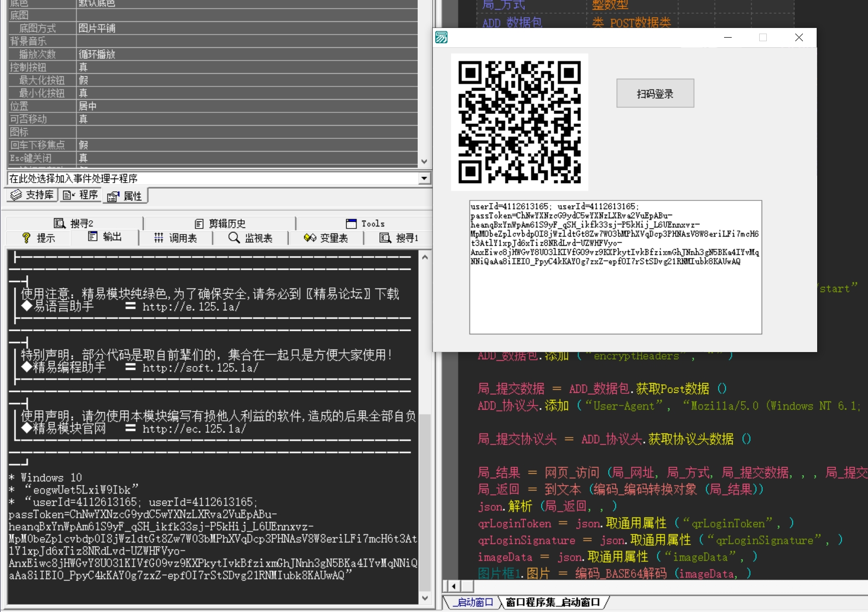This screenshot has width=868, height=612.
Task: Open the 监视表 tab
Action: 251,238
